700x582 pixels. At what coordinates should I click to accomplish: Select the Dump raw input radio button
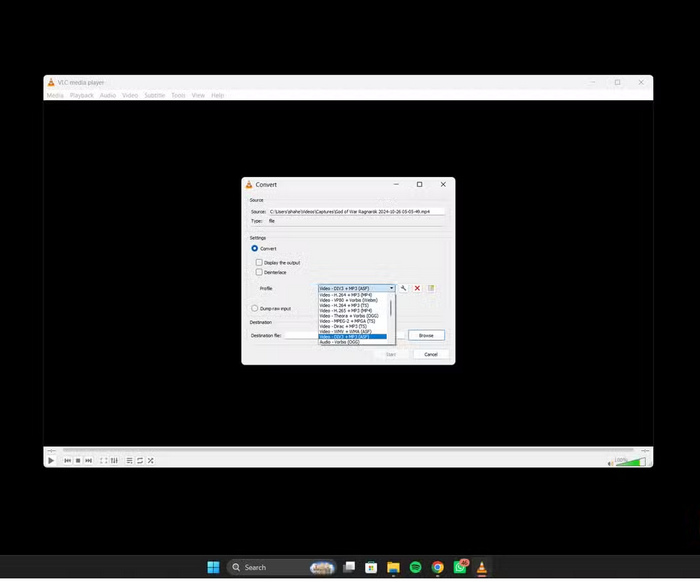(x=254, y=308)
